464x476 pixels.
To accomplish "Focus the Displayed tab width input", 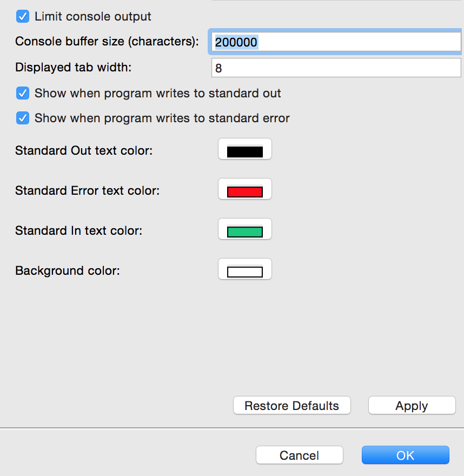I will pos(336,68).
